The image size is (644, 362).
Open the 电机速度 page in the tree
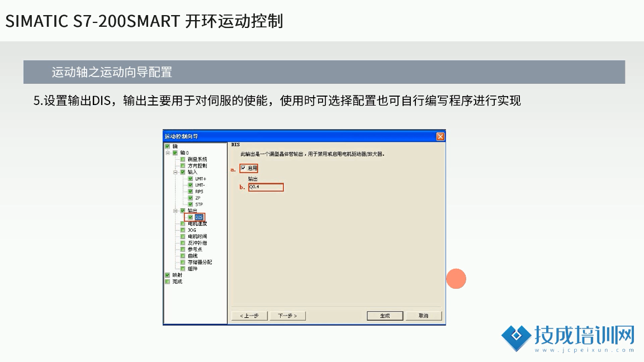[197, 223]
